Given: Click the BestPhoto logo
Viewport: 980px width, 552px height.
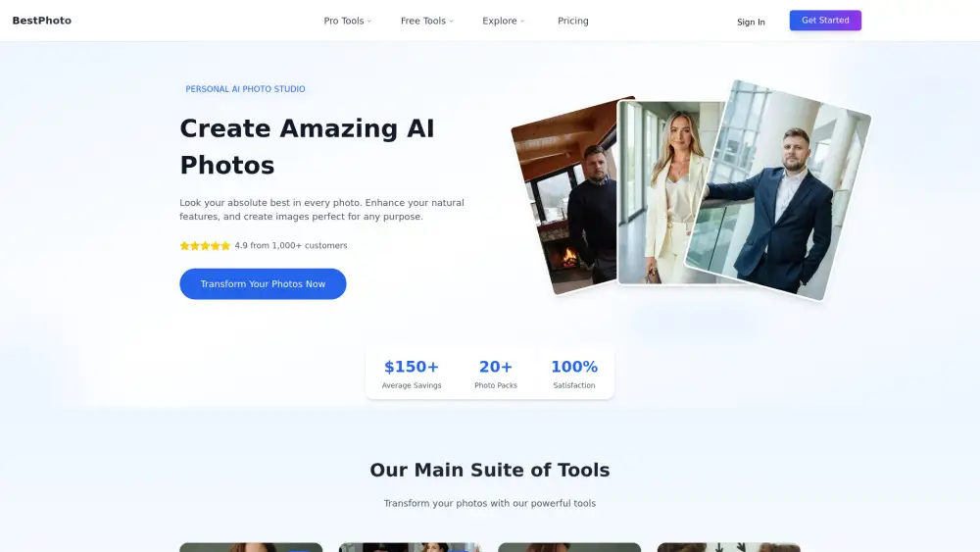Looking at the screenshot, I should point(41,21).
